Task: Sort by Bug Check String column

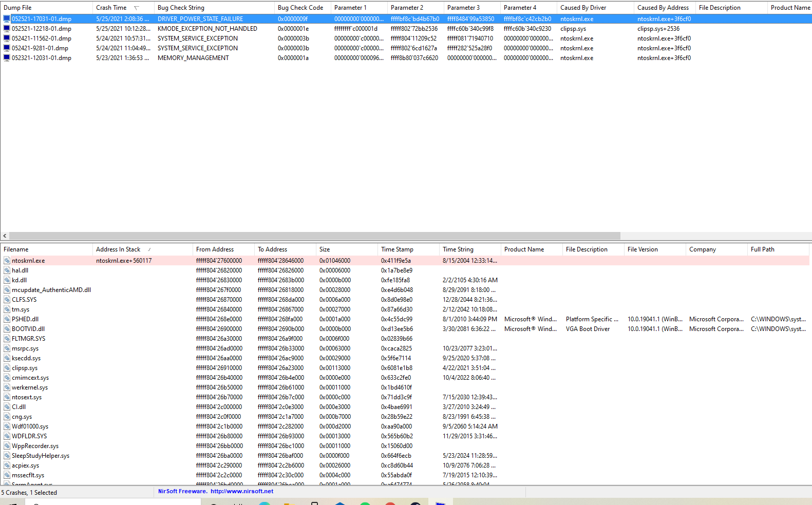Action: 214,8
